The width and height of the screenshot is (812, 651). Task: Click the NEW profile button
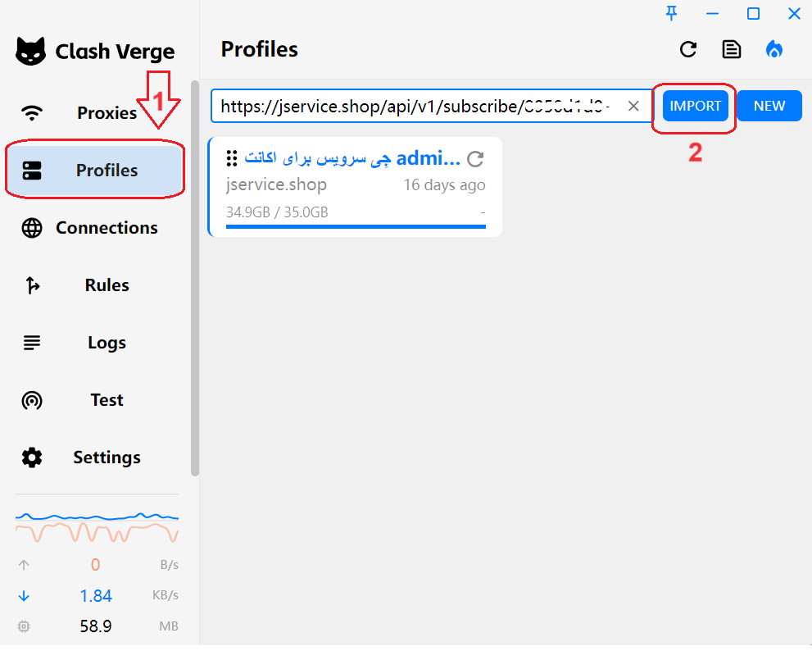tap(769, 106)
